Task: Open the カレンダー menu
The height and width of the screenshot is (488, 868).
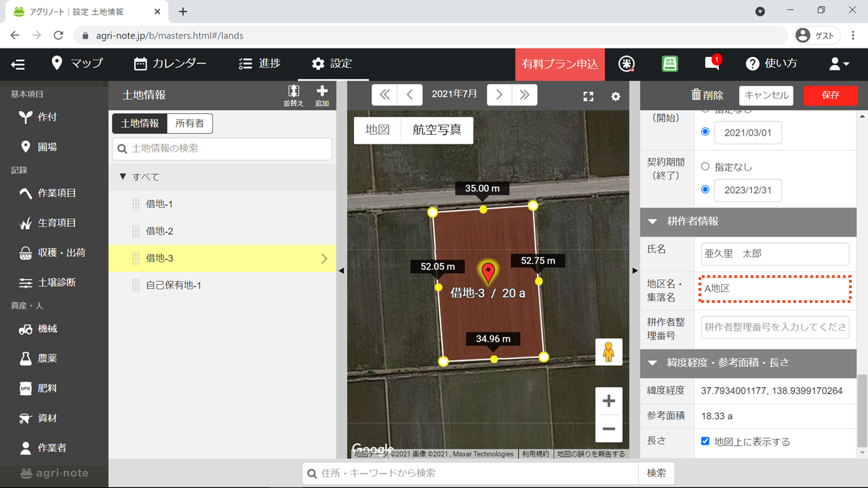Action: (x=170, y=64)
